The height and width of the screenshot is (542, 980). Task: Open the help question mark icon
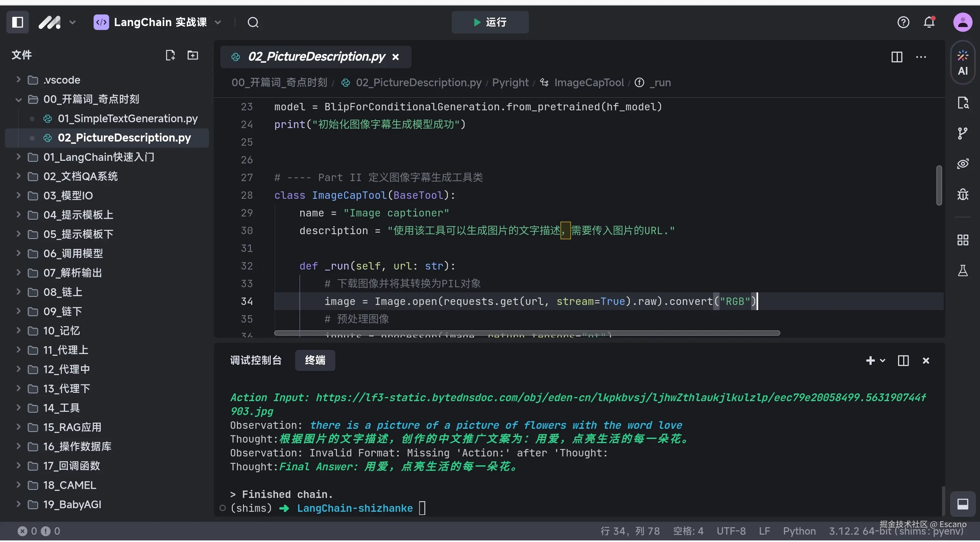pos(903,22)
